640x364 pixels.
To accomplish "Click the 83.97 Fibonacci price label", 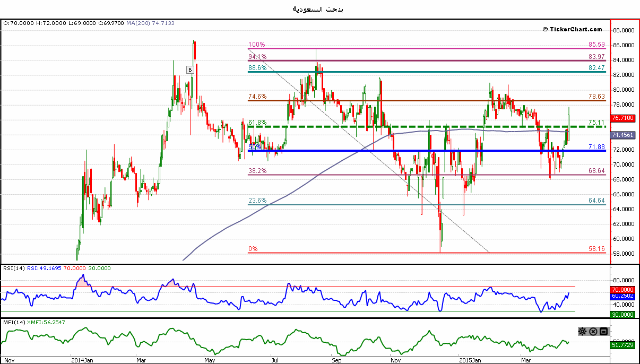I will (x=596, y=57).
